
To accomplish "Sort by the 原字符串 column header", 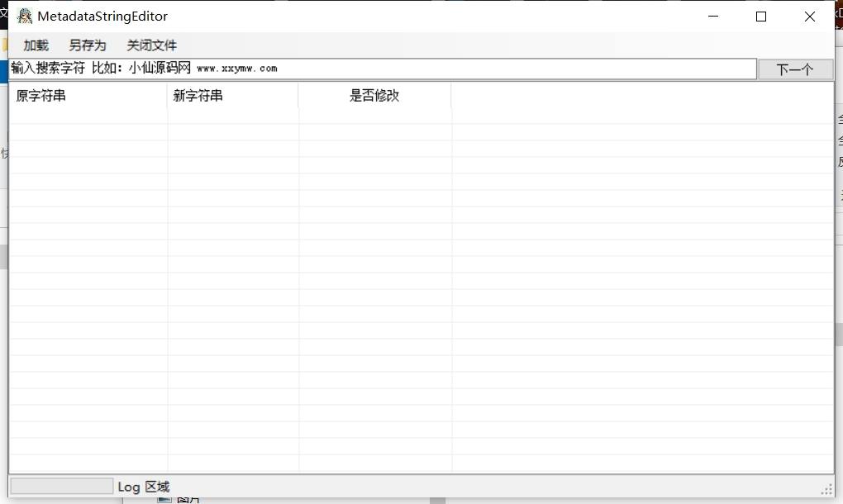I will (88, 96).
